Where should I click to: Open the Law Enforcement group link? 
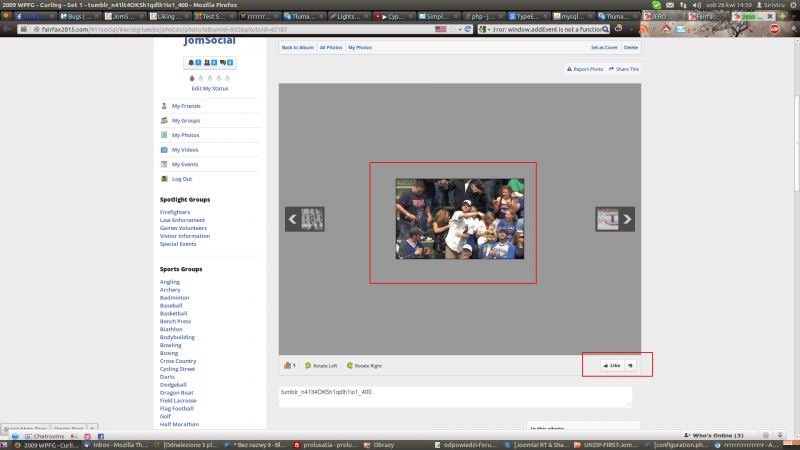click(182, 220)
